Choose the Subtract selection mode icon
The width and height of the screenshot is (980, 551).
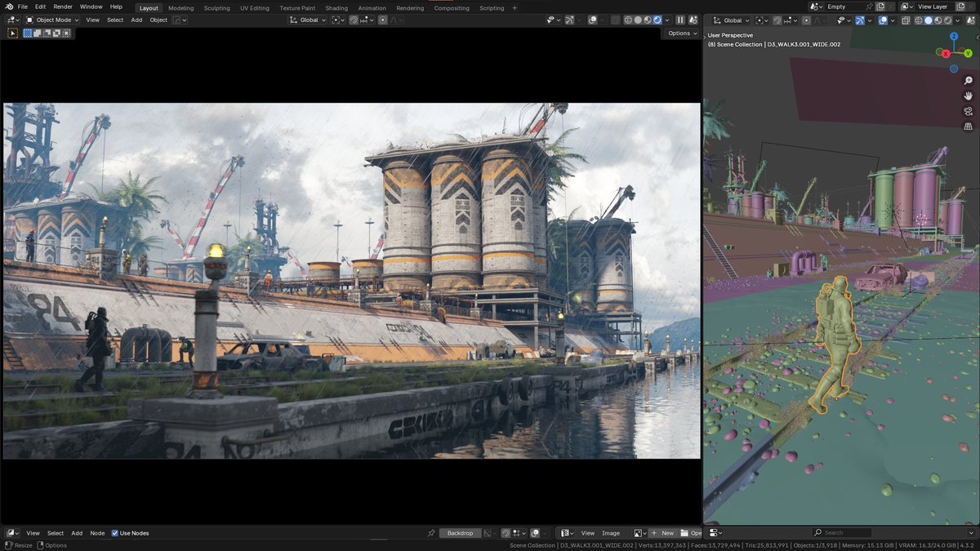[x=47, y=33]
